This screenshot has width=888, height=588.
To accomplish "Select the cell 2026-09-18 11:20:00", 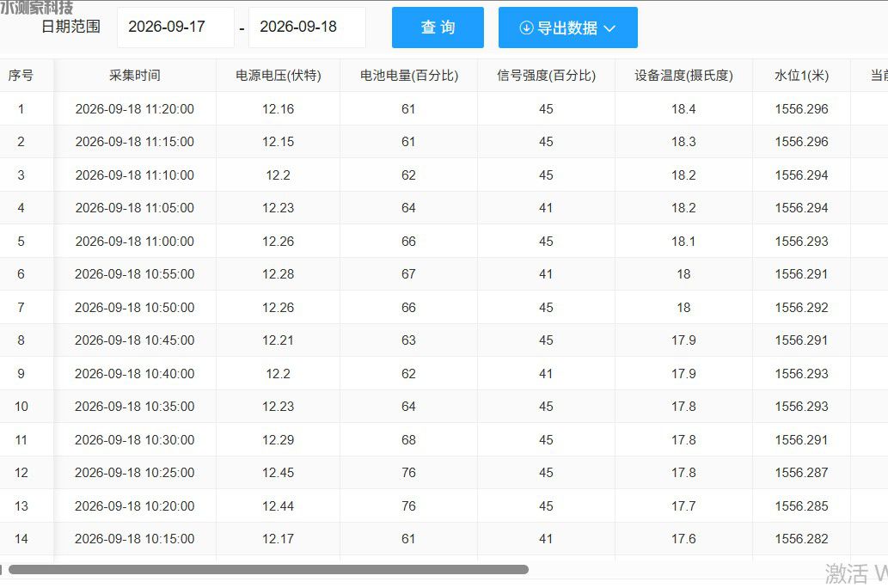I will [x=135, y=109].
